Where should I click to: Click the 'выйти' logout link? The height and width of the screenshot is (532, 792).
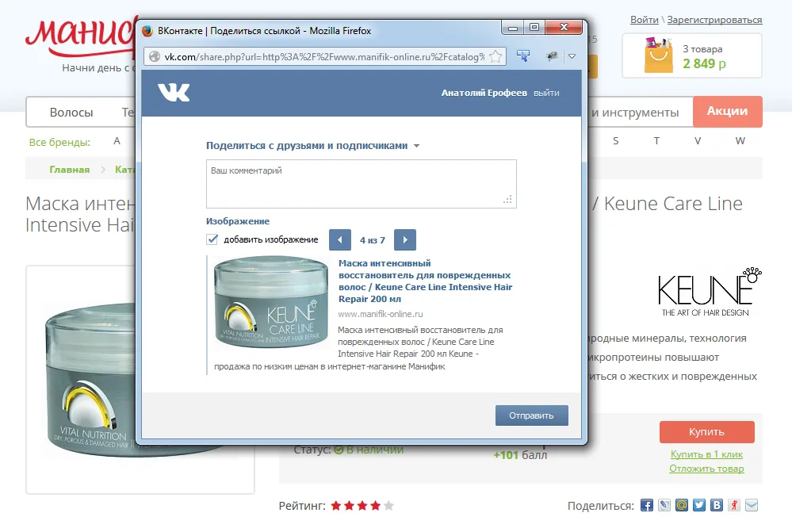pos(546,93)
